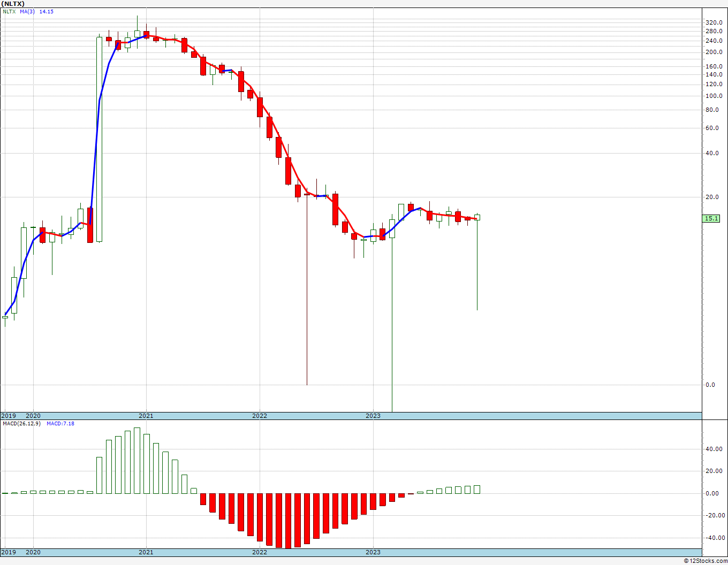Select the 320.0 price axis label
This screenshot has width=728, height=565.
click(714, 22)
